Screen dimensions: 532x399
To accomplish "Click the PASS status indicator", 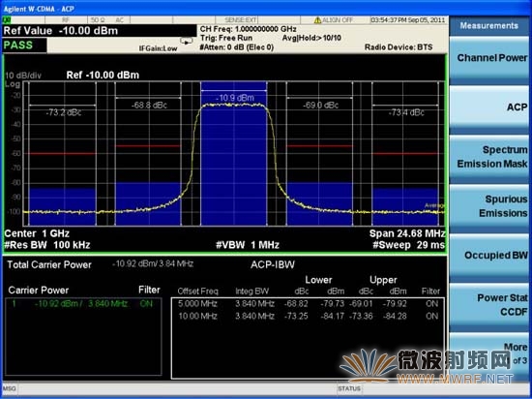I will click(24, 46).
